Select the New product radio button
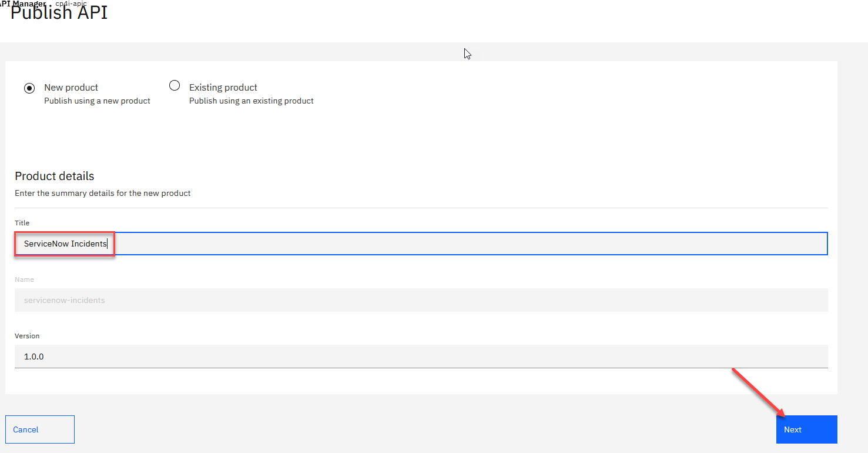The width and height of the screenshot is (868, 453). [29, 88]
